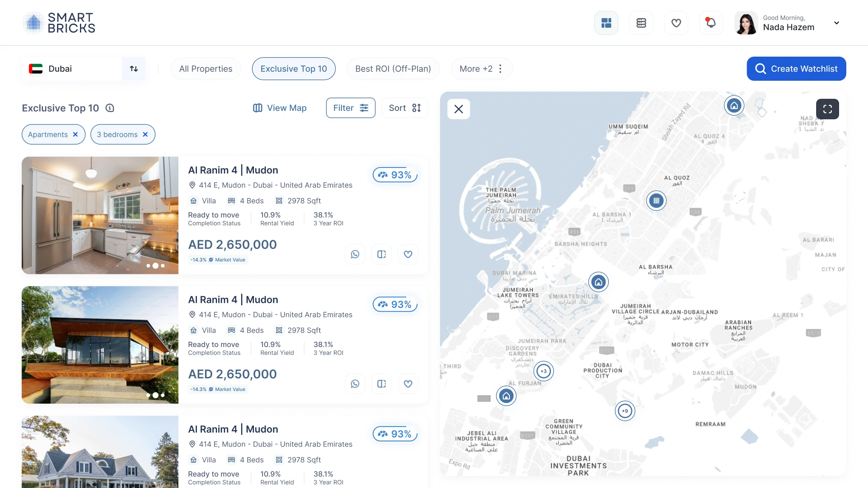This screenshot has width=868, height=488.
Task: Click second listing AED 2,650,000 price
Action: [x=233, y=374]
